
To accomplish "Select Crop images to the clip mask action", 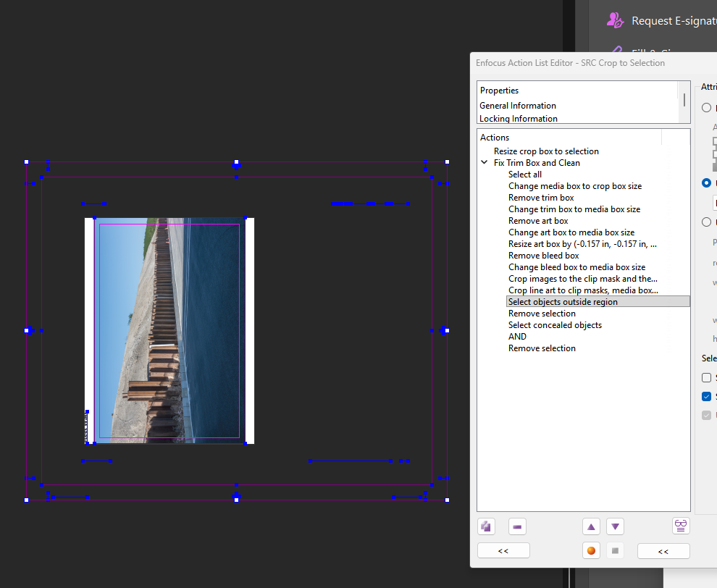I will coord(583,279).
